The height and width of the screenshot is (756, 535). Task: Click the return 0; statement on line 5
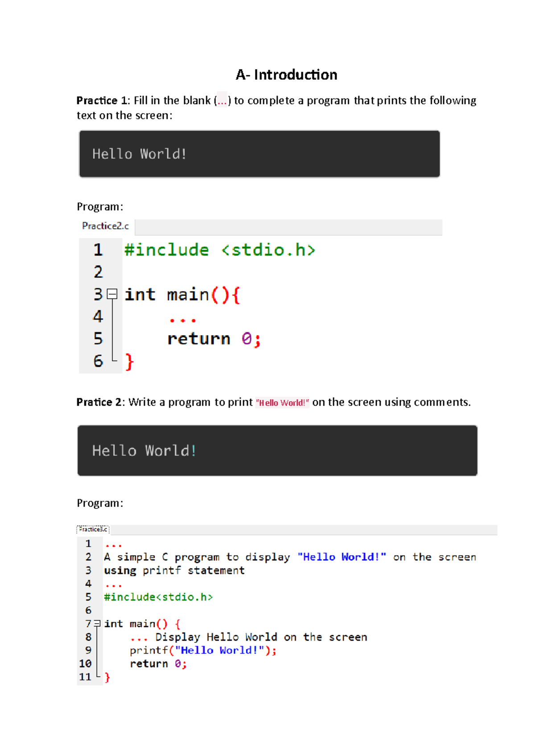214,339
